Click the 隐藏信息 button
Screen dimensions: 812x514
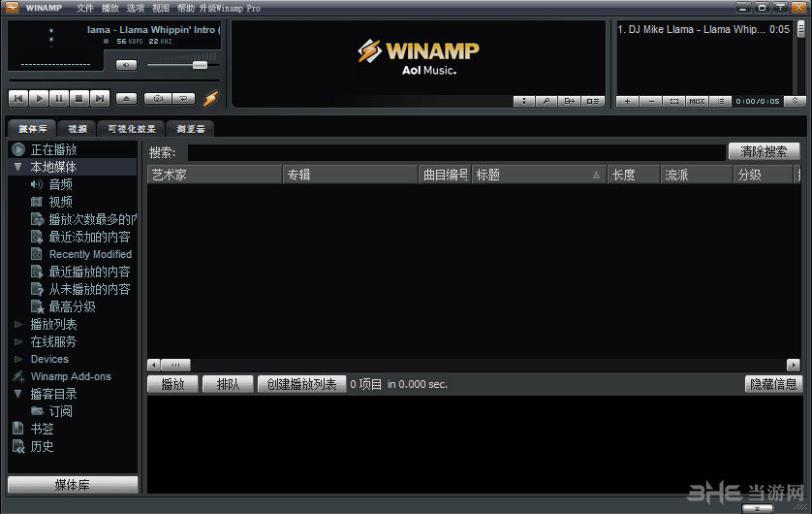(x=773, y=384)
